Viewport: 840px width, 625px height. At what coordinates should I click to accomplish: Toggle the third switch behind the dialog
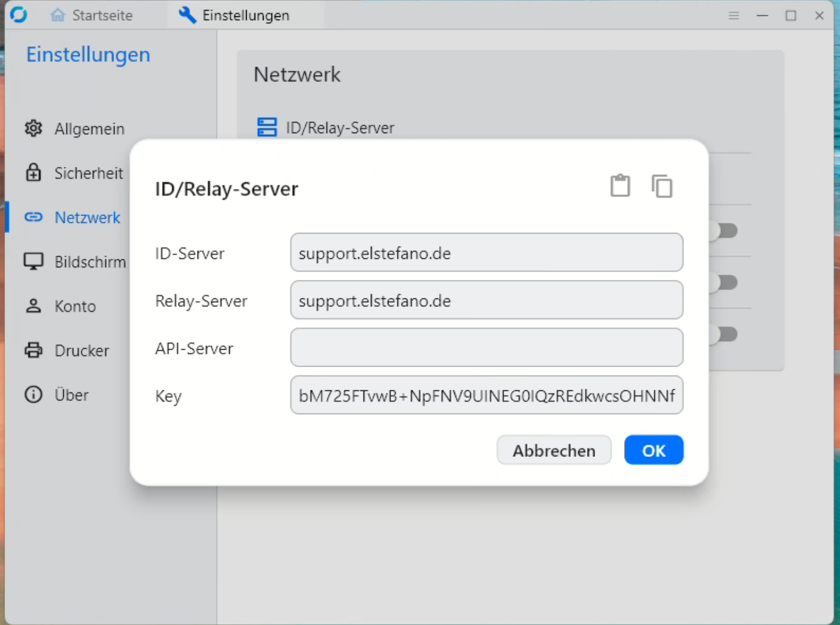[724, 334]
